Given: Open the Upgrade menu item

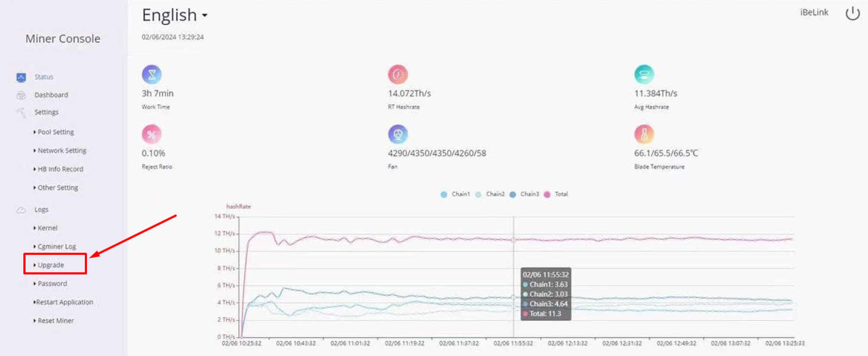Looking at the screenshot, I should [50, 265].
